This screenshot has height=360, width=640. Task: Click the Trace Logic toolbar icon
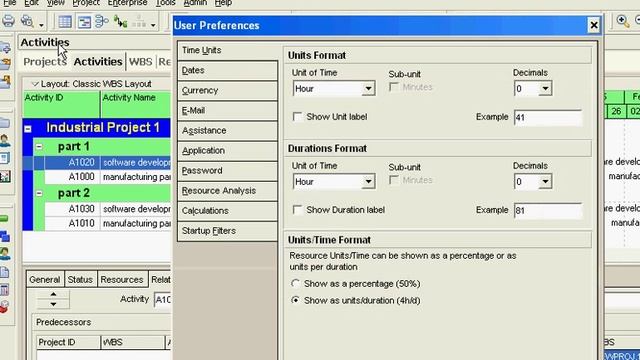point(120,22)
